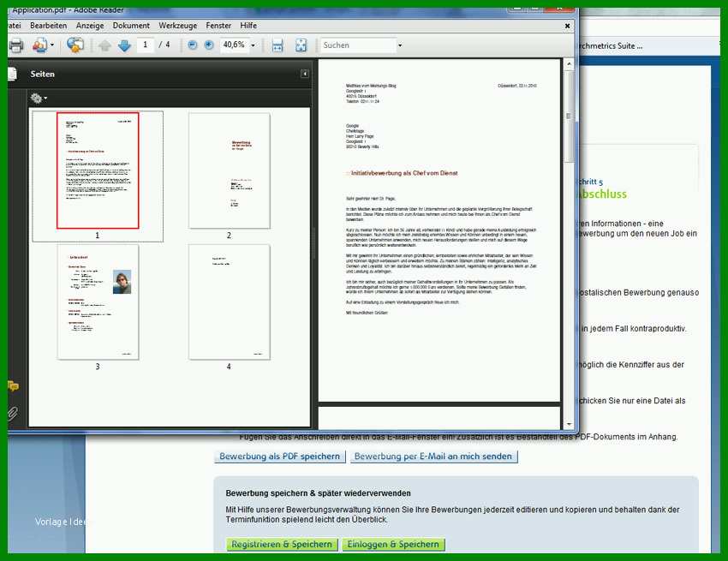Click Bewerbung als PDF speichern button
This screenshot has width=728, height=561.
(x=280, y=457)
